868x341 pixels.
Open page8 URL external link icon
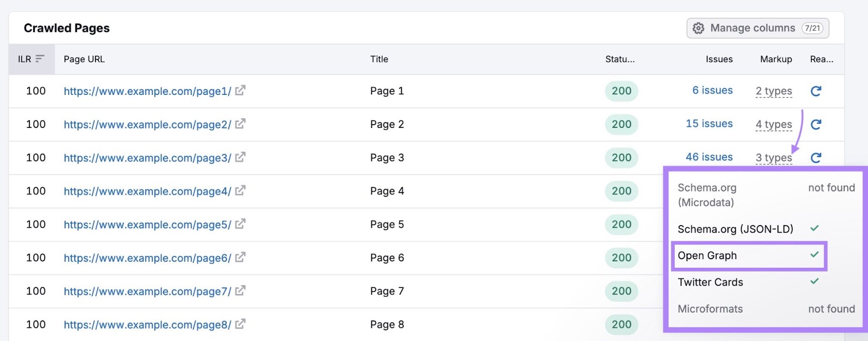[x=240, y=324]
